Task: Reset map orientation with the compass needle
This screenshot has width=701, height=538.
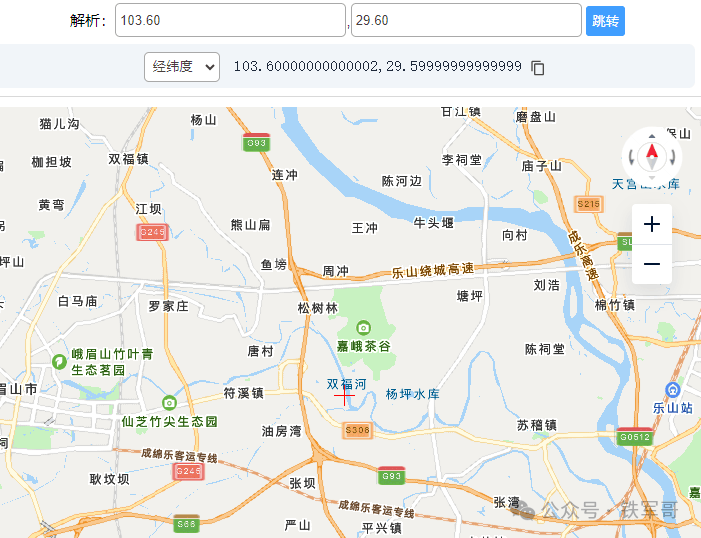Action: (652, 156)
